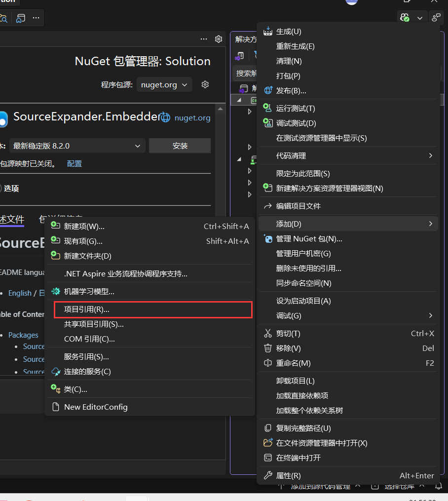
Task: Choose 管理用户机密(G) menu entry
Action: (348, 253)
